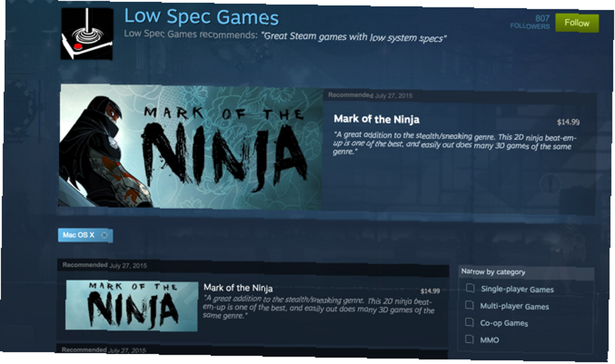Check the Single-player Games box
This screenshot has width=615, height=364.
coord(469,288)
